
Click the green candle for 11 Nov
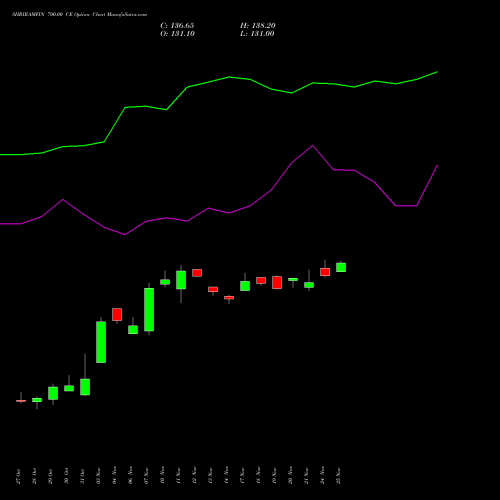(181, 280)
